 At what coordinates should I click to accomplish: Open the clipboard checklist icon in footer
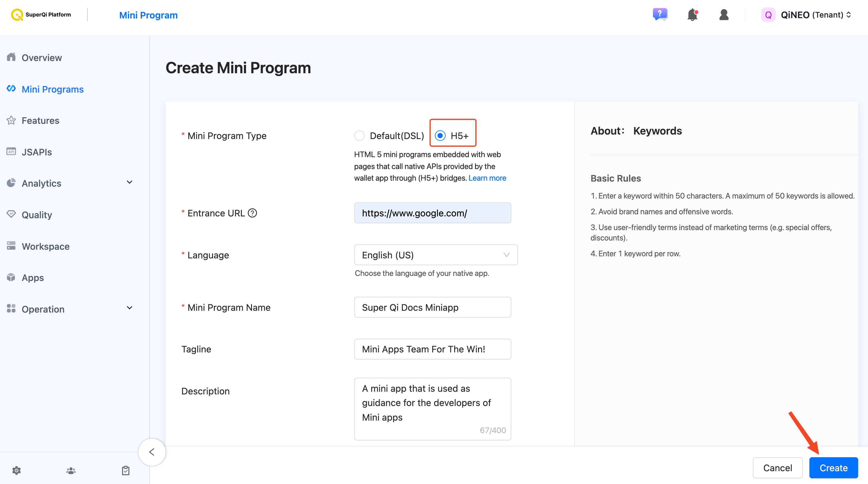click(126, 471)
